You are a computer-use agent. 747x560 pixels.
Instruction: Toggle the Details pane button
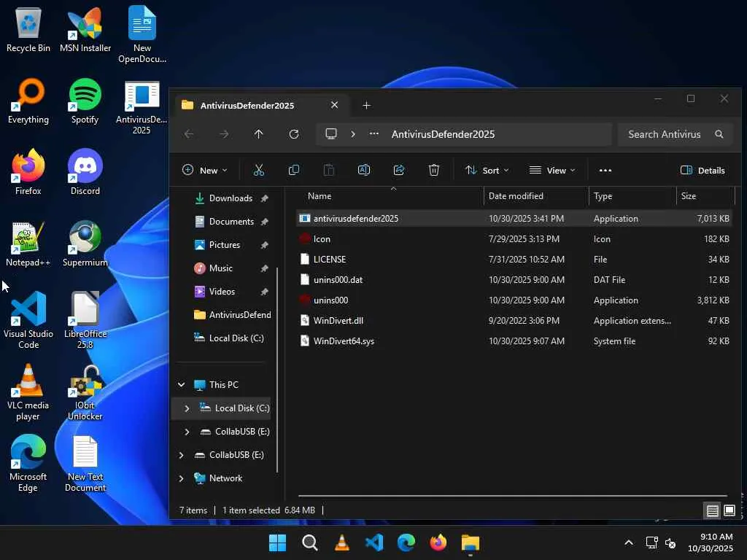(x=703, y=170)
